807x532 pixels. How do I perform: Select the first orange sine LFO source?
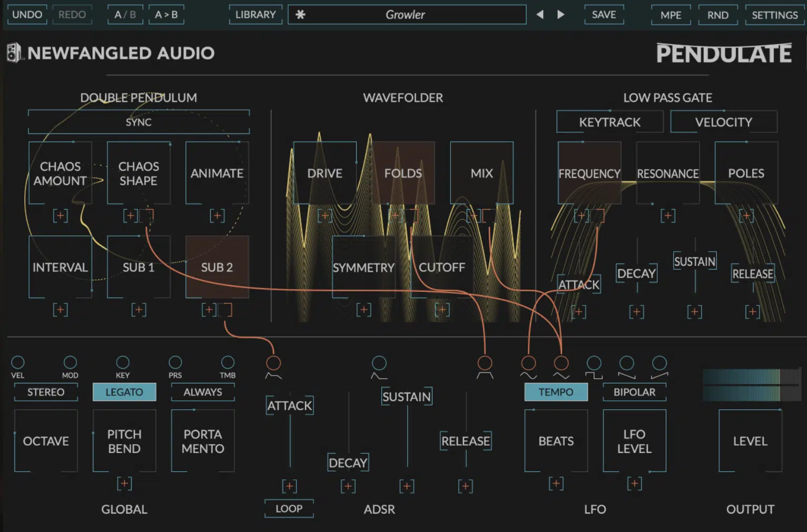pos(528,363)
